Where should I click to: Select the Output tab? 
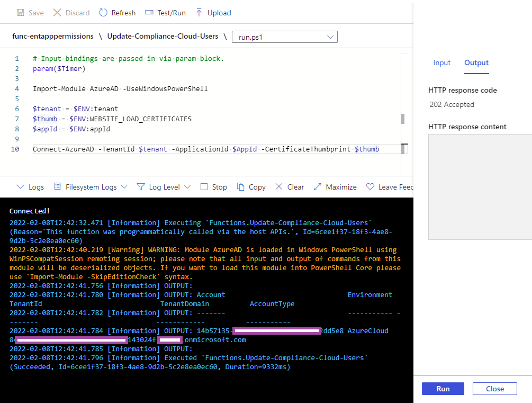coord(476,63)
